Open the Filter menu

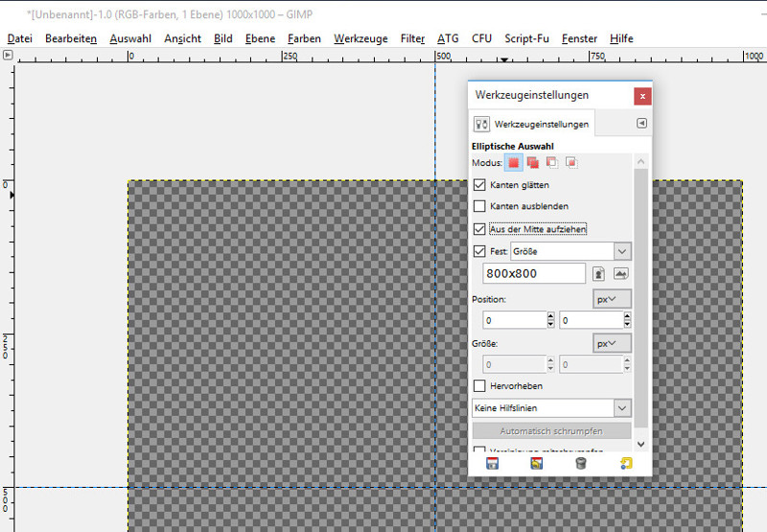tap(412, 39)
